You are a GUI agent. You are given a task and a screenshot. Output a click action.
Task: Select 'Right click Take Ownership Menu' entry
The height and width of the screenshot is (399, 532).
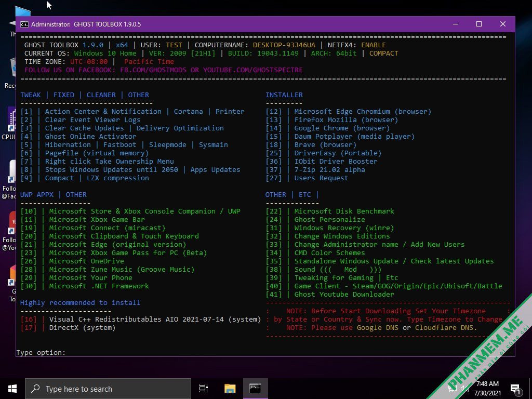coord(97,162)
